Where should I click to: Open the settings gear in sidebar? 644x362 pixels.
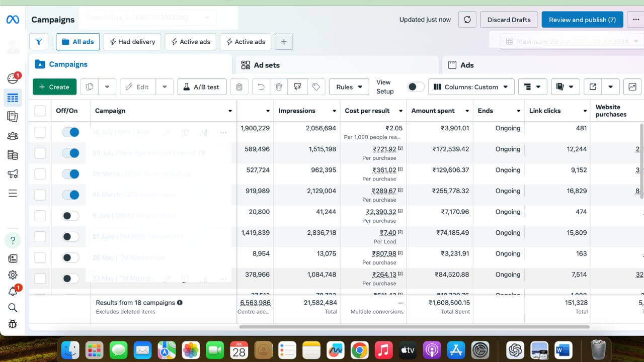[x=13, y=275]
